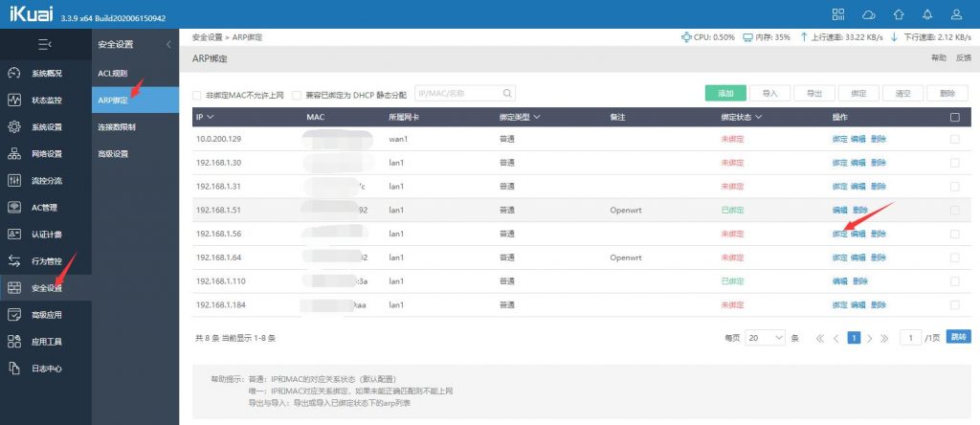Click the 系统概况 dashboard icon
The height and width of the screenshot is (425, 980).
tap(13, 73)
